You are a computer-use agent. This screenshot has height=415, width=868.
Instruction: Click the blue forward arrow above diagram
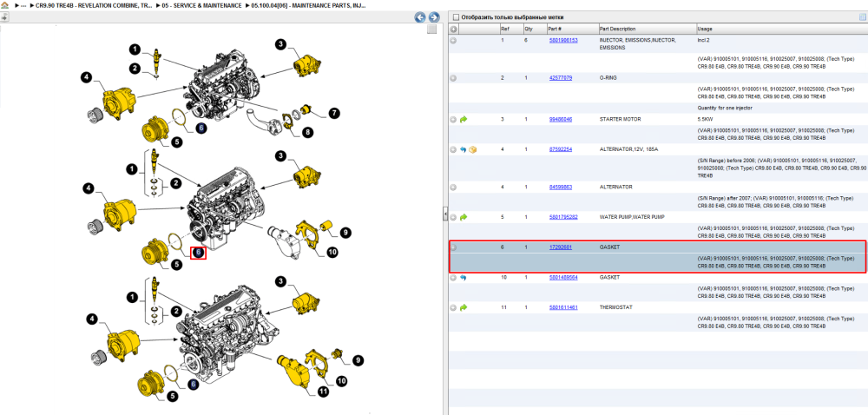coord(434,17)
